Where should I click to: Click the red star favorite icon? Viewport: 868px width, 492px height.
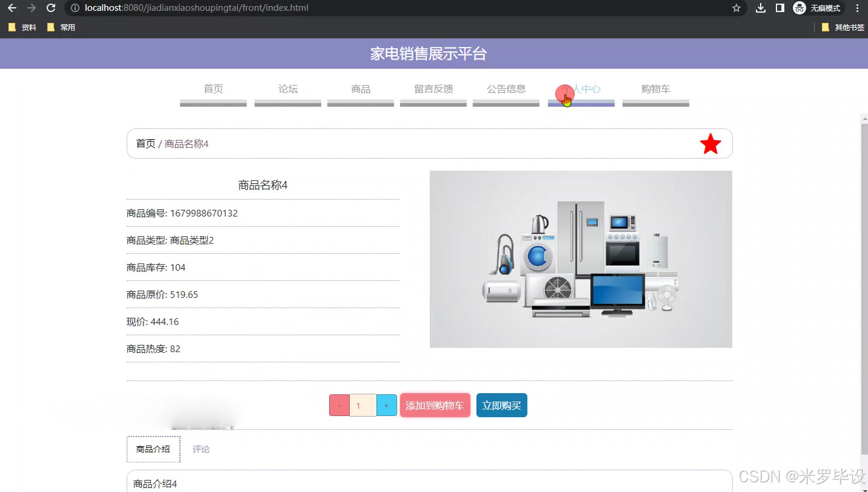coord(710,143)
